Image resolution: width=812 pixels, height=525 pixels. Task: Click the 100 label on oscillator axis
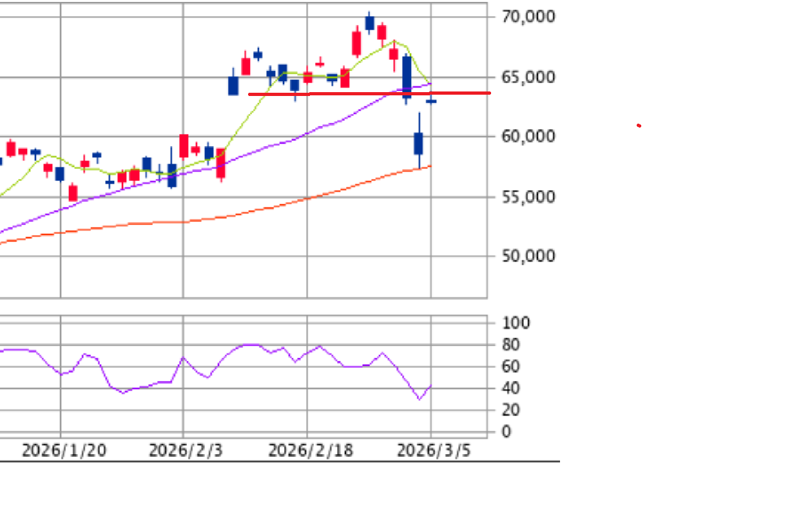pyautogui.click(x=516, y=323)
